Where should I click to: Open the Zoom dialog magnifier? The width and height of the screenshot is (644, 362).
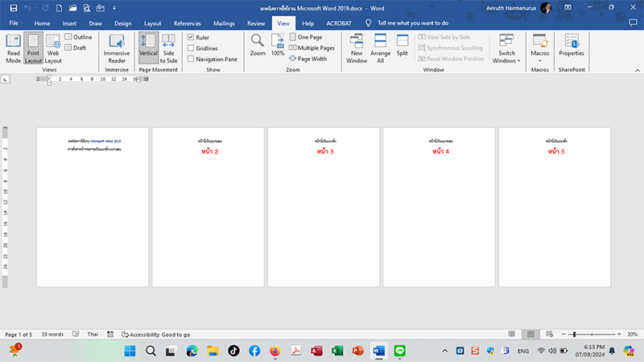coord(258,44)
